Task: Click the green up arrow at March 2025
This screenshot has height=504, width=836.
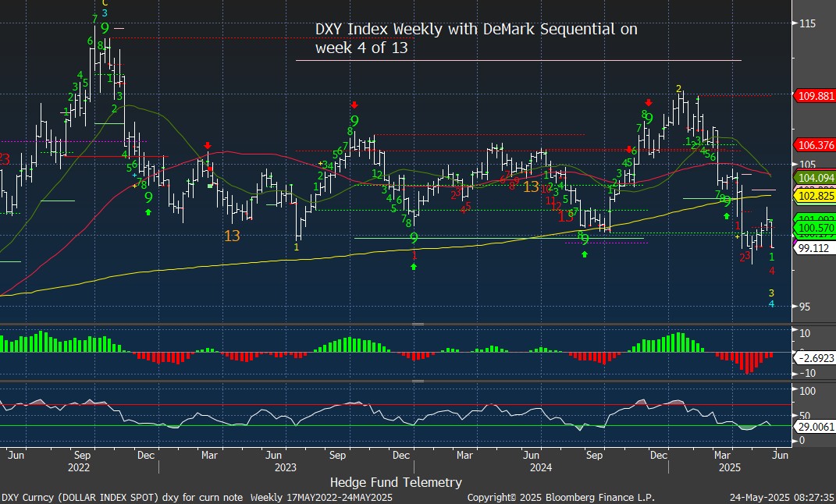Action: point(726,216)
